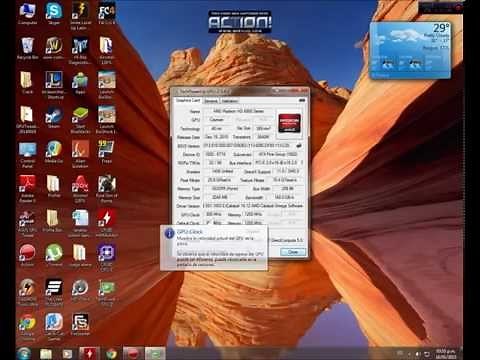Viewport: 480px width, 360px height.
Task: Click the GPU-Z camera screenshot icon
Action: click(x=302, y=100)
